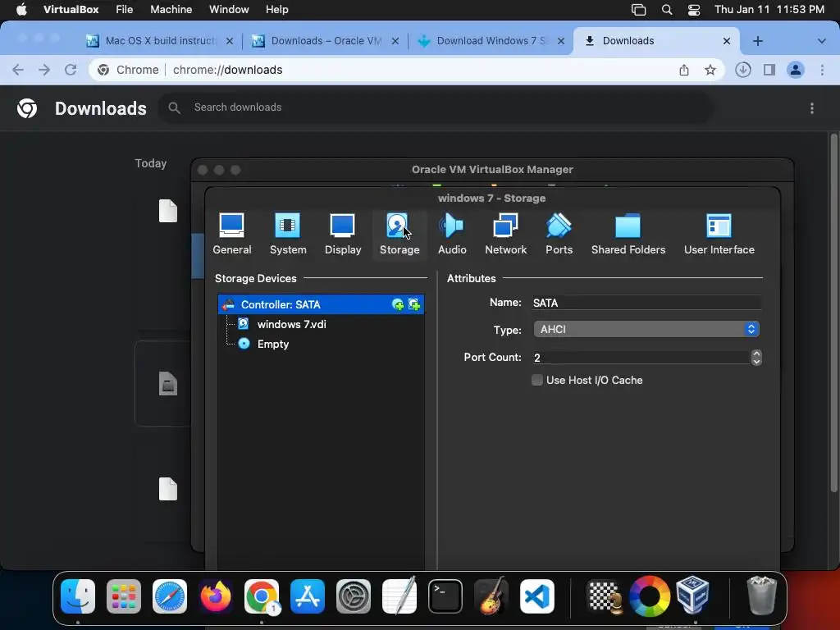Go back in Chrome
The image size is (840, 630).
click(x=18, y=70)
